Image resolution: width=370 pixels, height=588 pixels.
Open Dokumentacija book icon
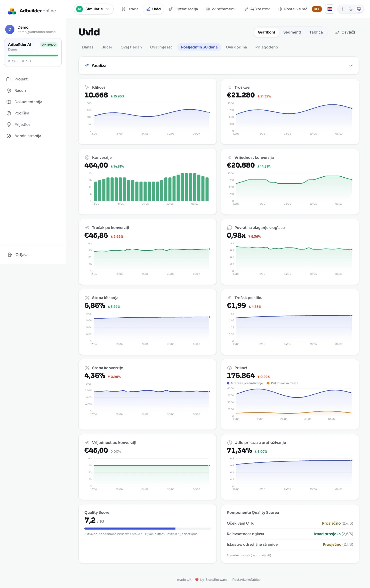click(9, 102)
